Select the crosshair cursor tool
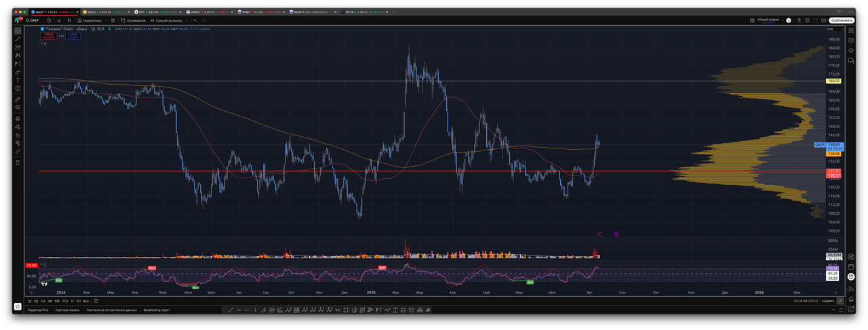 click(x=18, y=30)
